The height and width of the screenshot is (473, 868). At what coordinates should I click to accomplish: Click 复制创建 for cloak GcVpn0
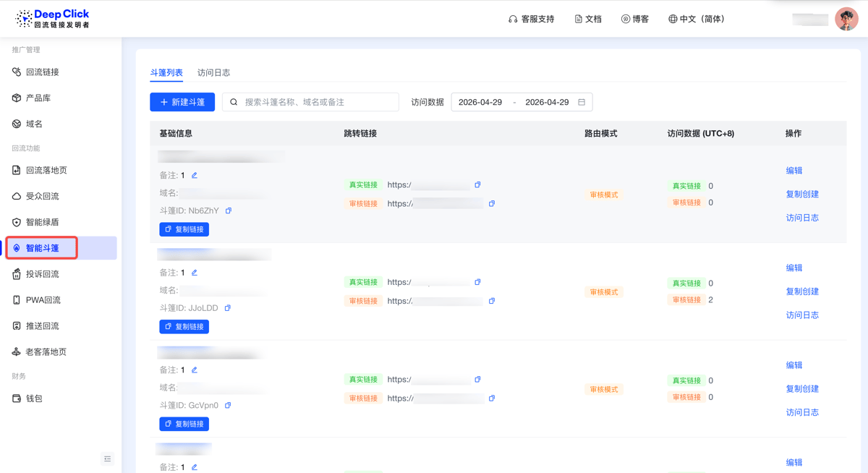[x=802, y=388]
